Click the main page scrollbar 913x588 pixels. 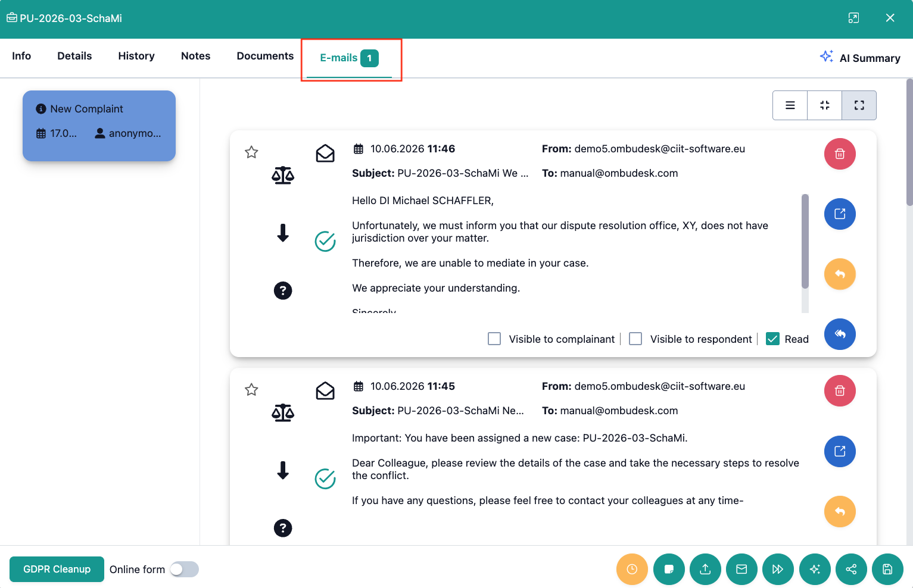coord(909,143)
